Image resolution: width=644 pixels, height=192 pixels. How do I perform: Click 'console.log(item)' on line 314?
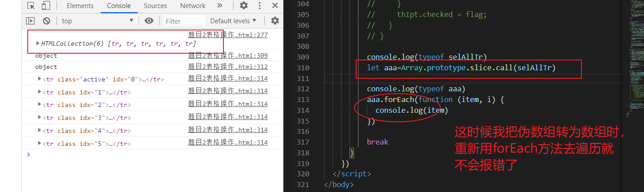click(x=412, y=110)
